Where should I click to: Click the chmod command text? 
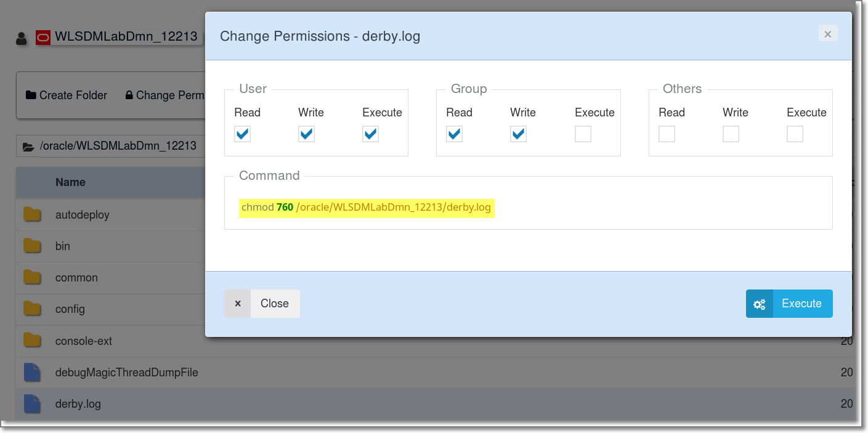(x=367, y=207)
